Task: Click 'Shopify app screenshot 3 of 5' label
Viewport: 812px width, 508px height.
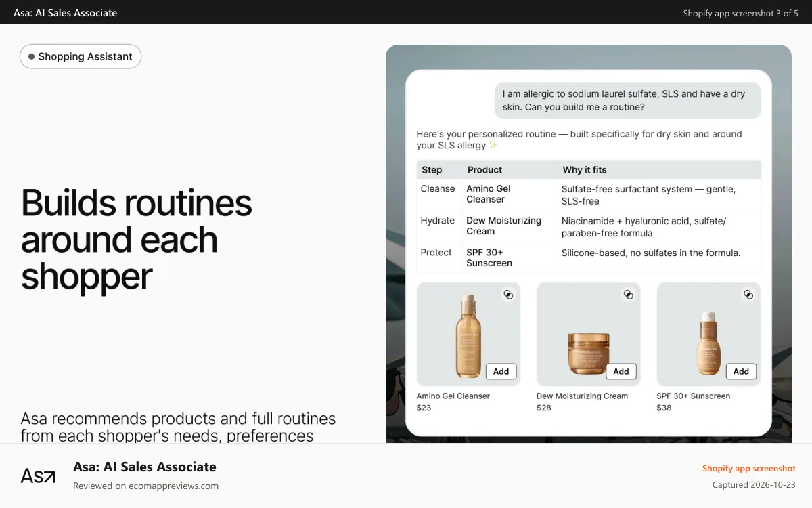Action: (740, 13)
